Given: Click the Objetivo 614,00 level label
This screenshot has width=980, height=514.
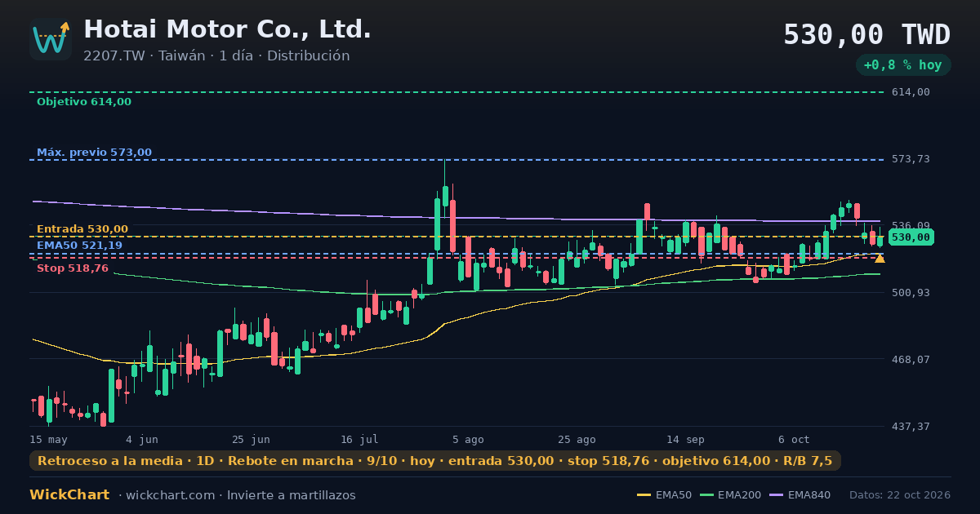Looking at the screenshot, I should [83, 102].
